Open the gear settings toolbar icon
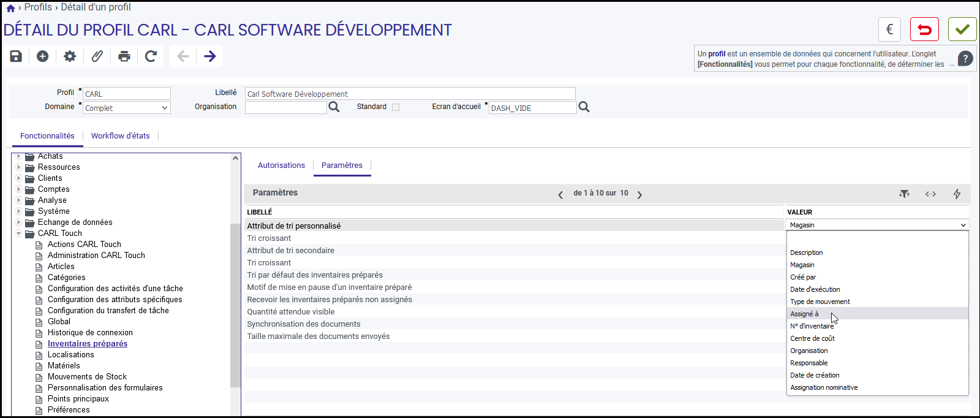 [x=70, y=56]
